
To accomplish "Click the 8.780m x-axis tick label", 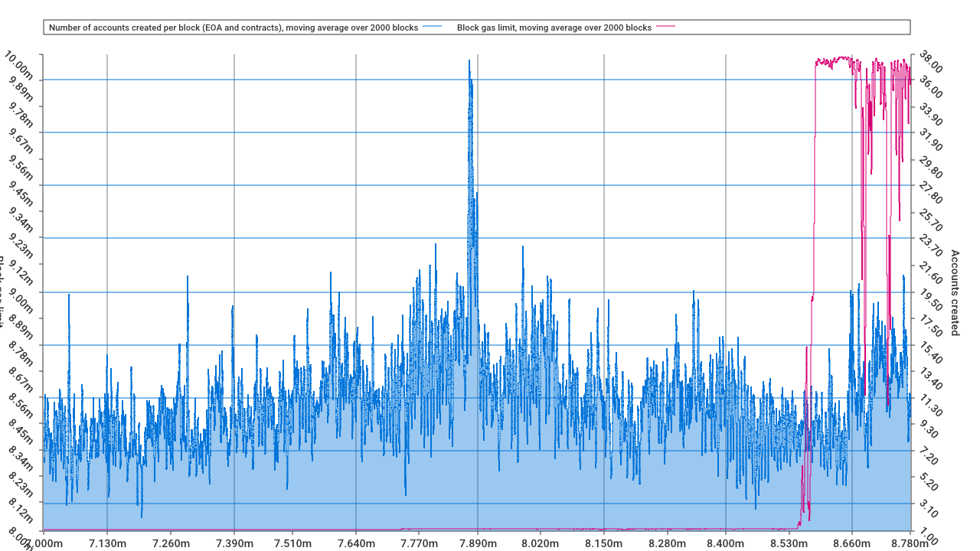I will 911,543.
